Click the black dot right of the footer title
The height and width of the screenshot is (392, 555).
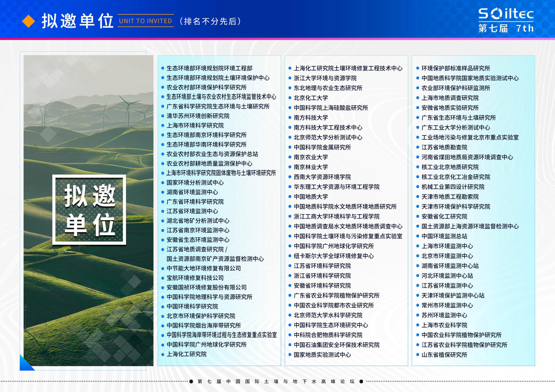[361, 381]
